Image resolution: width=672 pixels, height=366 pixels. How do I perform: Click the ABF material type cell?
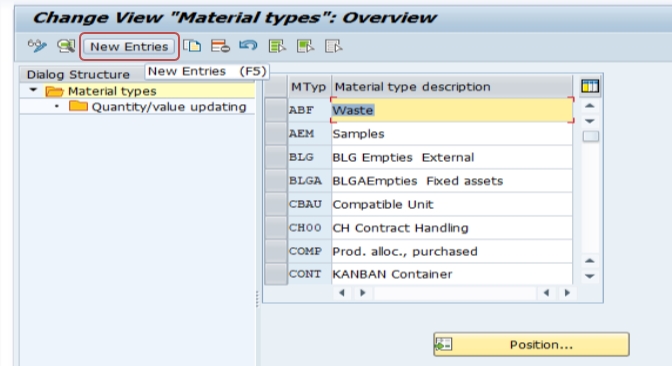tap(309, 110)
